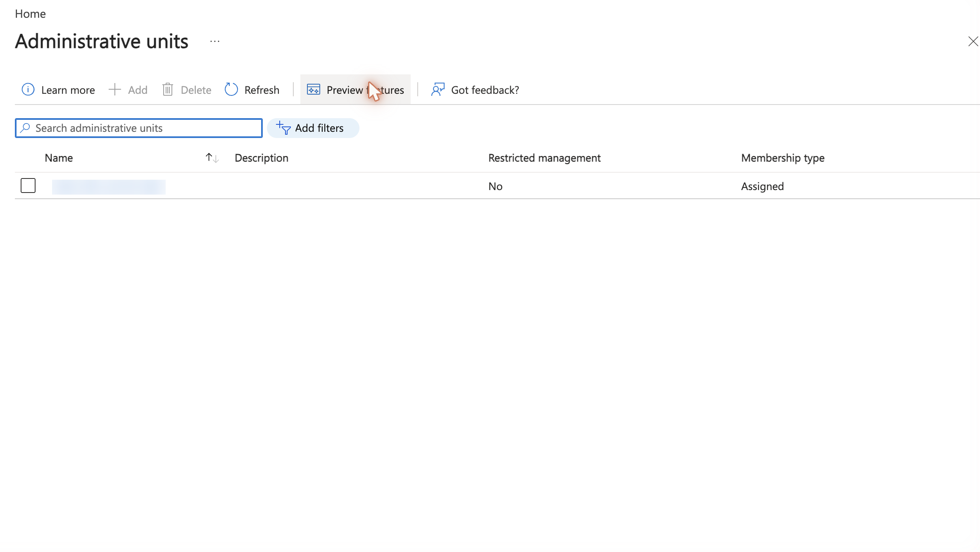Click the Add plus icon
This screenshot has width=980, height=552.
(114, 89)
